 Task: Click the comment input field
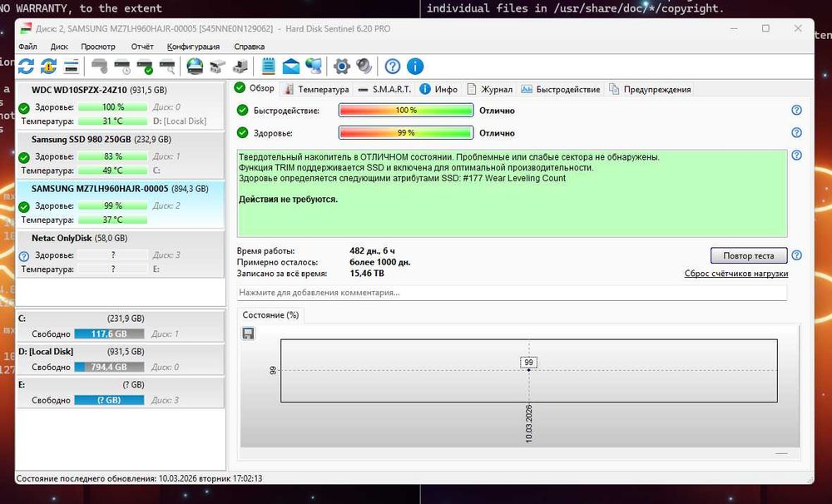[x=512, y=292]
